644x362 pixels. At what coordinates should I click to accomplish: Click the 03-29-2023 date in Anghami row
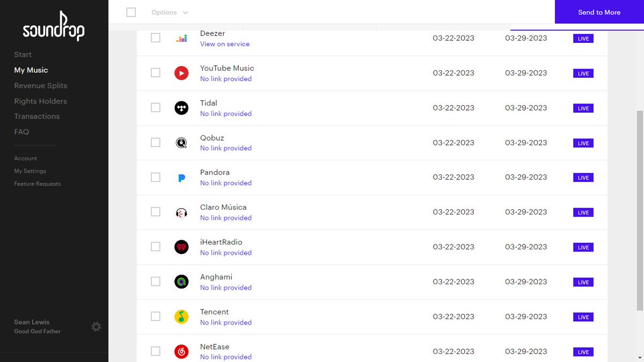(526, 282)
